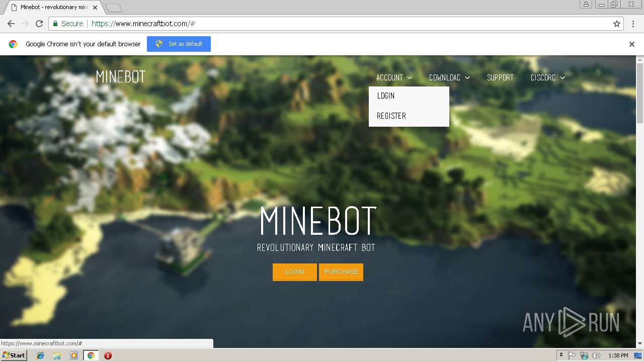Choose LOGIN from the Account dropdown
Image resolution: width=644 pixels, height=362 pixels.
(409, 96)
